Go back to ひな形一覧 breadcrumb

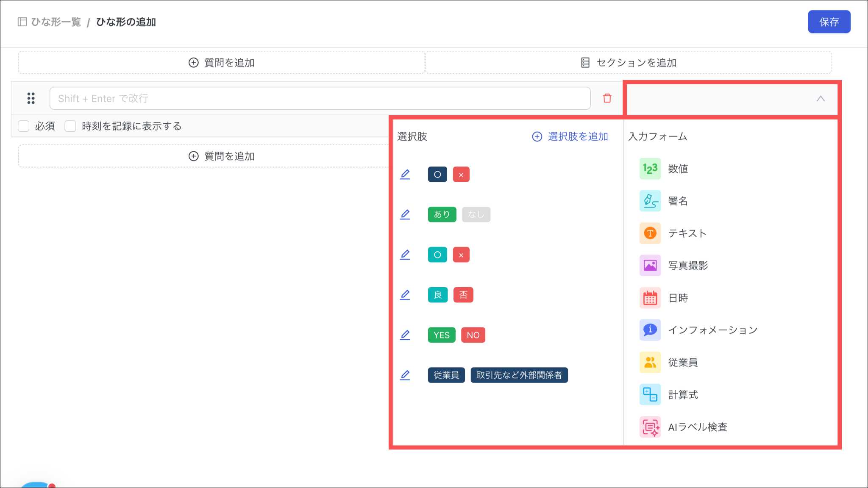[x=56, y=22]
